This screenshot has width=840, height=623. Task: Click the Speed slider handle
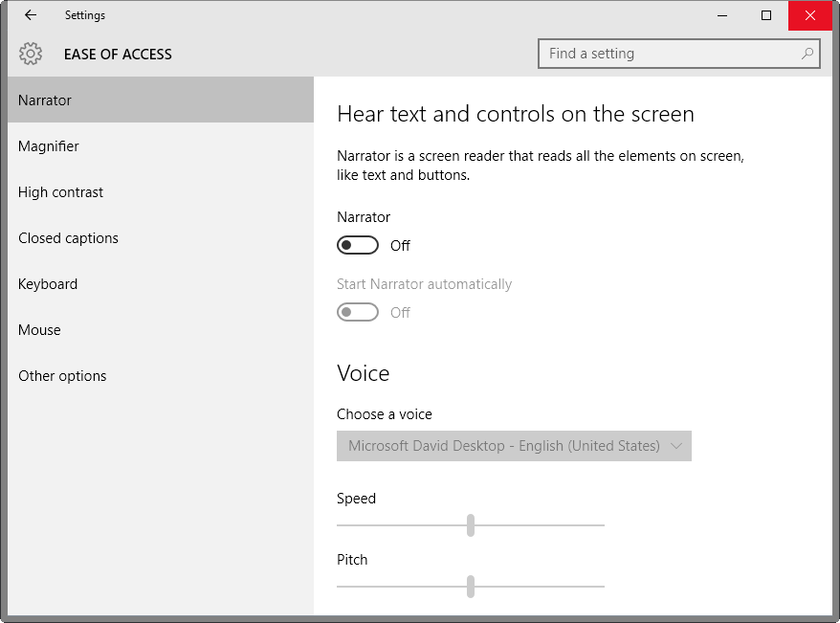pos(471,525)
